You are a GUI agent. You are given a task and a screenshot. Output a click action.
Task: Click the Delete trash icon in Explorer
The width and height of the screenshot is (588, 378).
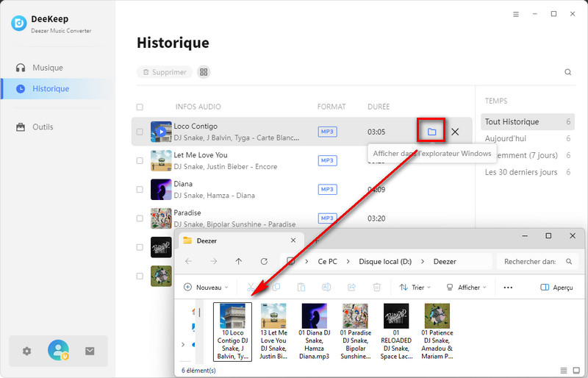pyautogui.click(x=376, y=288)
